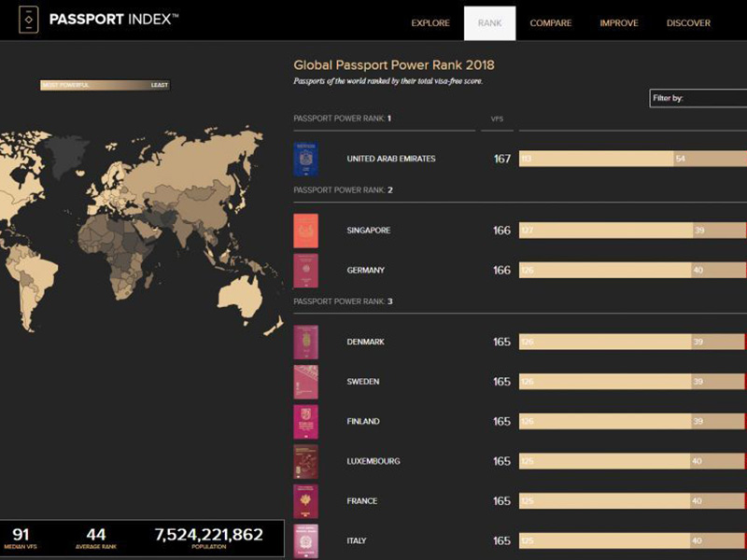Click the France country name
The width and height of the screenshot is (747, 560).
click(362, 501)
